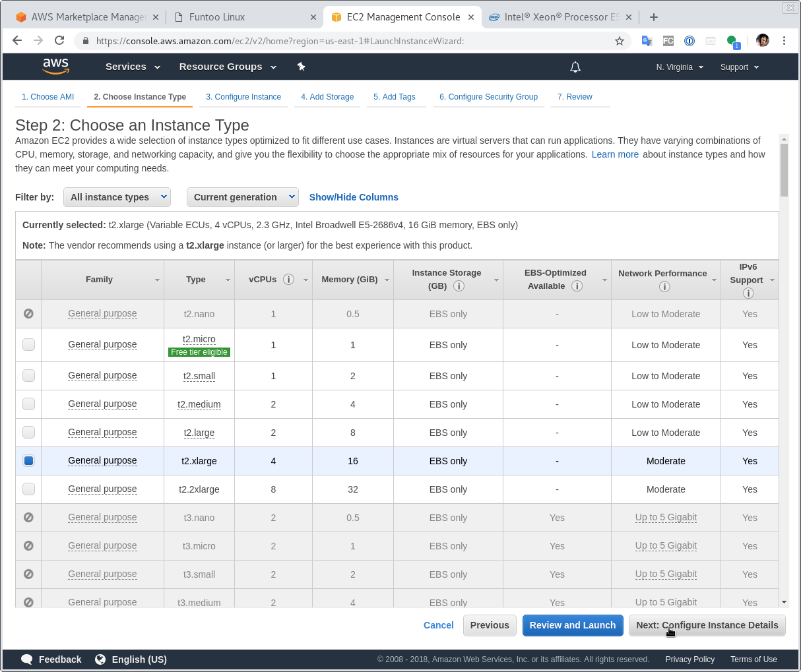The height and width of the screenshot is (672, 801).
Task: Click the browser address bar URL
Action: (x=280, y=41)
